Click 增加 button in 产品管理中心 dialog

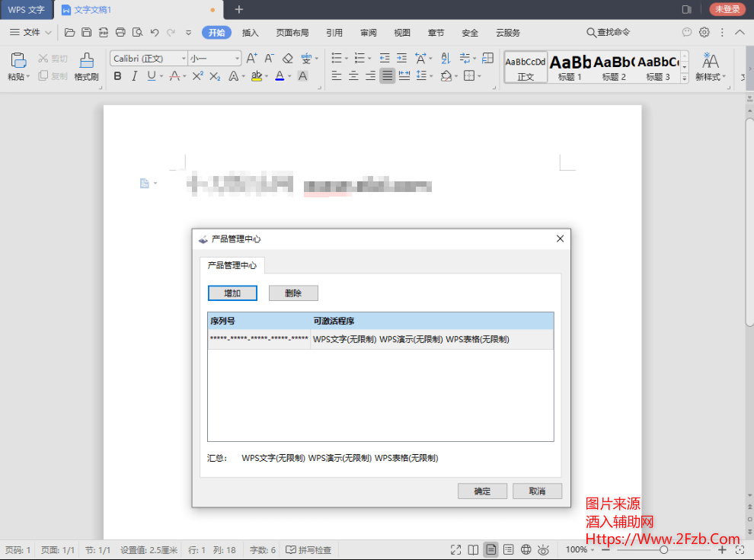(232, 293)
